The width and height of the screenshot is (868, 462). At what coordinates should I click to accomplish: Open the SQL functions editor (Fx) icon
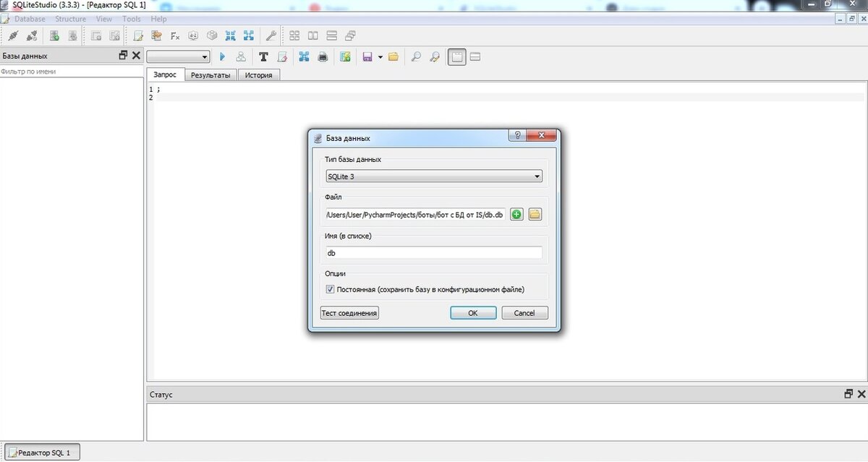[175, 35]
